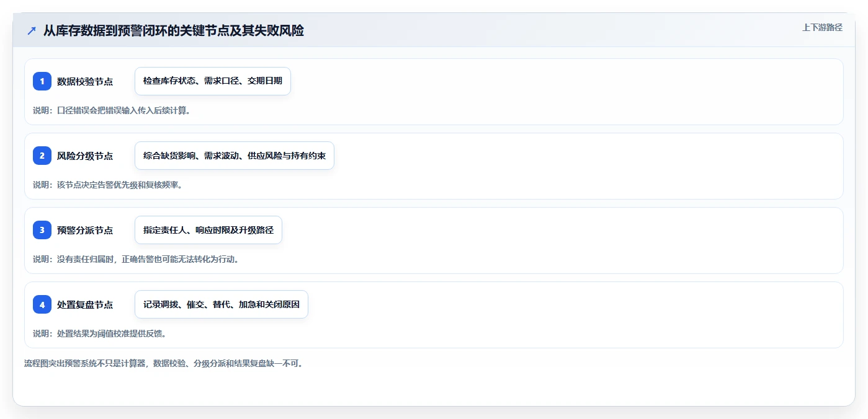Click the footer summary starting 流程图突出预警系统
Screen dimensions: 868x419
164,363
